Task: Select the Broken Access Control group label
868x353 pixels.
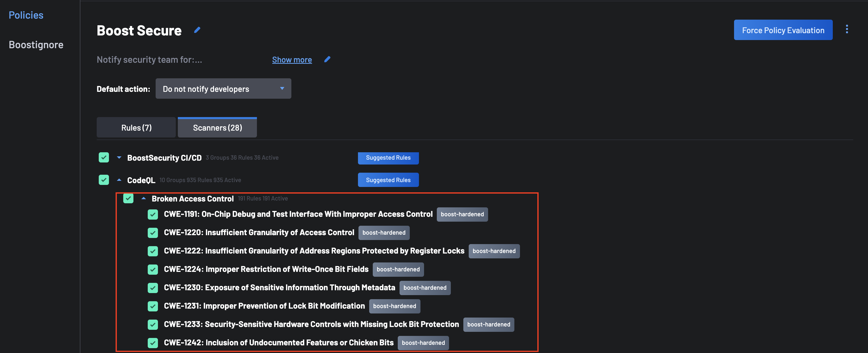Action: coord(193,199)
